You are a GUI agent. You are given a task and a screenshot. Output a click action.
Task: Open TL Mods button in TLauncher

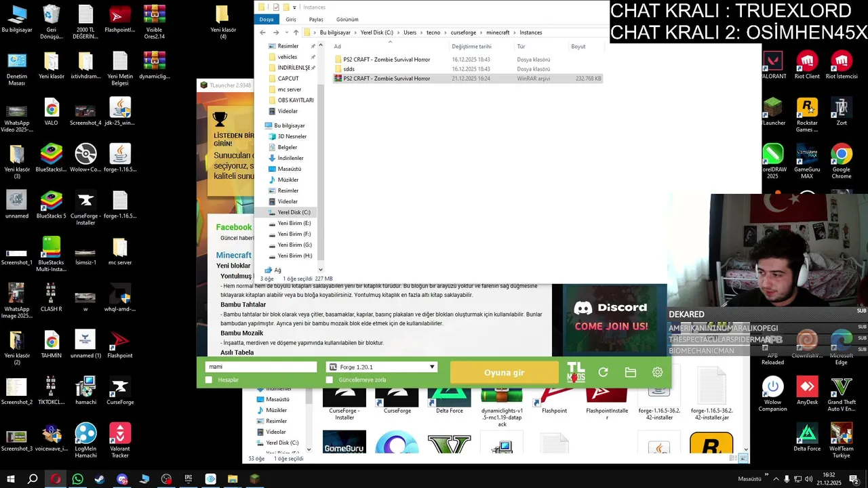point(576,372)
